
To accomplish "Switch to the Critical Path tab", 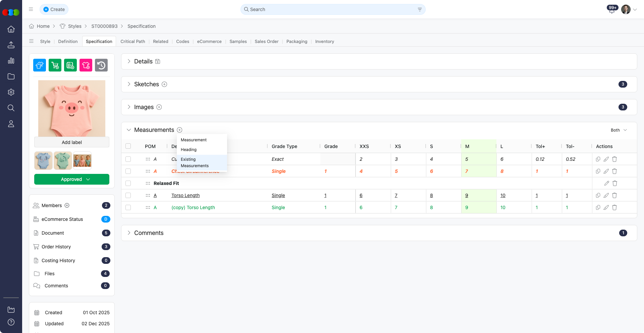I will tap(133, 41).
